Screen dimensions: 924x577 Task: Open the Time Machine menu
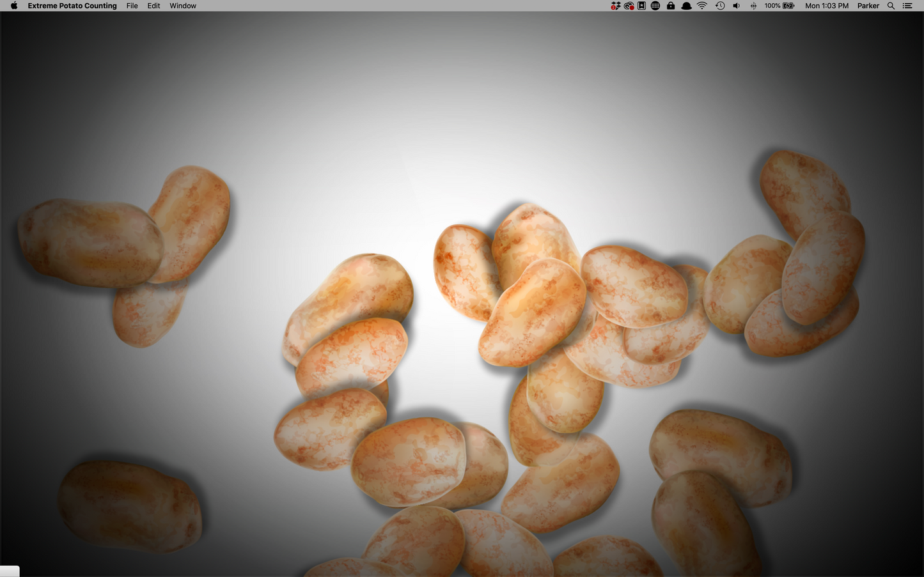[x=719, y=6]
